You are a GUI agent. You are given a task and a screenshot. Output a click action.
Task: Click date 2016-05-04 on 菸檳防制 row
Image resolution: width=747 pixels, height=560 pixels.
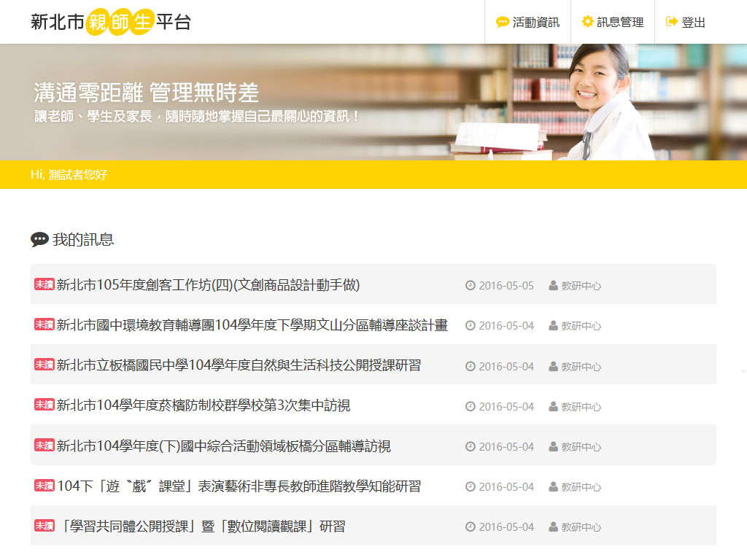tap(506, 407)
